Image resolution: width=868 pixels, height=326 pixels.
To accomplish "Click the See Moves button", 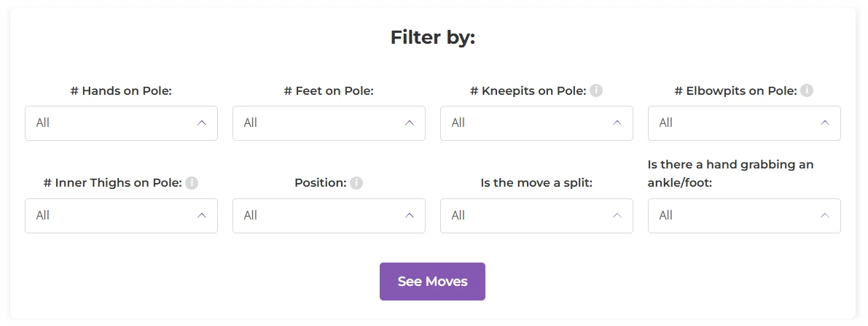I will click(432, 282).
